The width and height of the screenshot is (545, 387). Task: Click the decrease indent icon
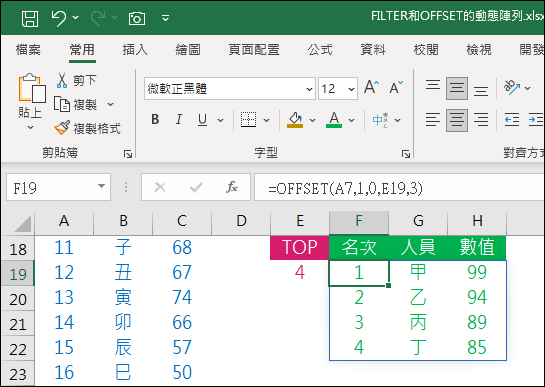click(x=512, y=120)
